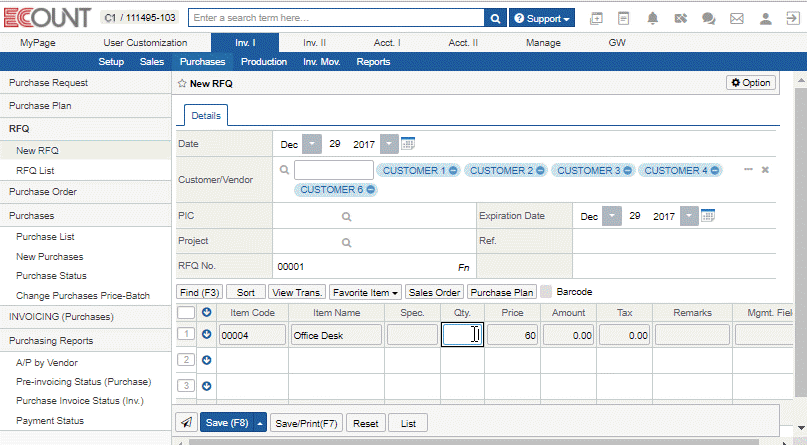Remove CUSTOMER 2 tag
Image resolution: width=807 pixels, height=445 pixels.
pos(540,170)
